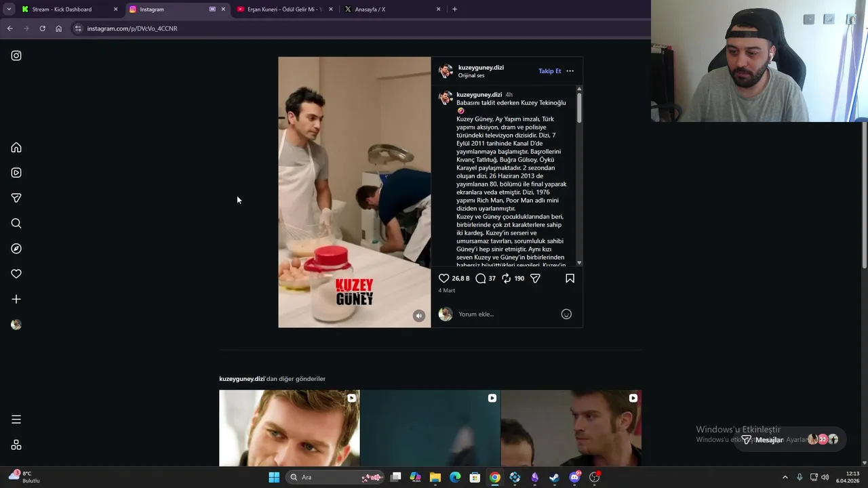Click the Orijinal ses audio link
The height and width of the screenshot is (488, 868).
[471, 75]
